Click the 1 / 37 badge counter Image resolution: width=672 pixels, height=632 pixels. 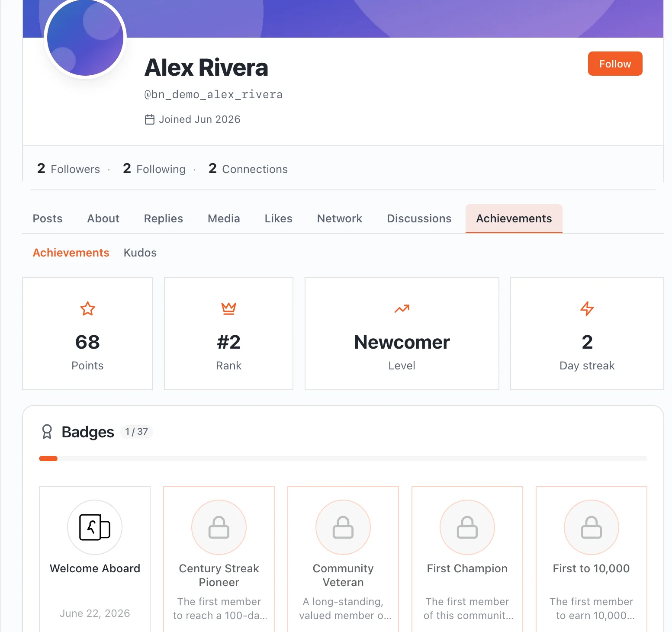tap(136, 432)
